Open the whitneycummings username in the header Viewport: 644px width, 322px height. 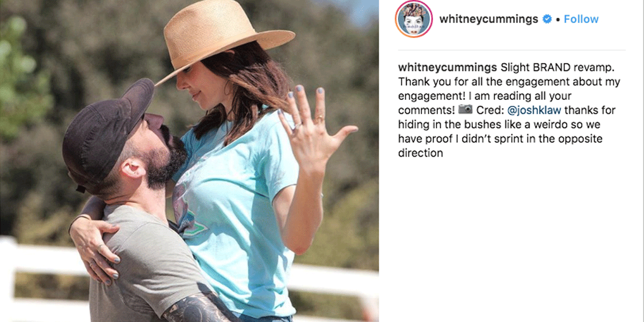pos(488,19)
